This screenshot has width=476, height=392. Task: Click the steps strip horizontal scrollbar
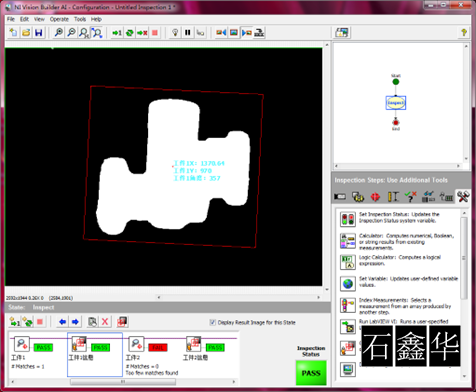click(123, 382)
